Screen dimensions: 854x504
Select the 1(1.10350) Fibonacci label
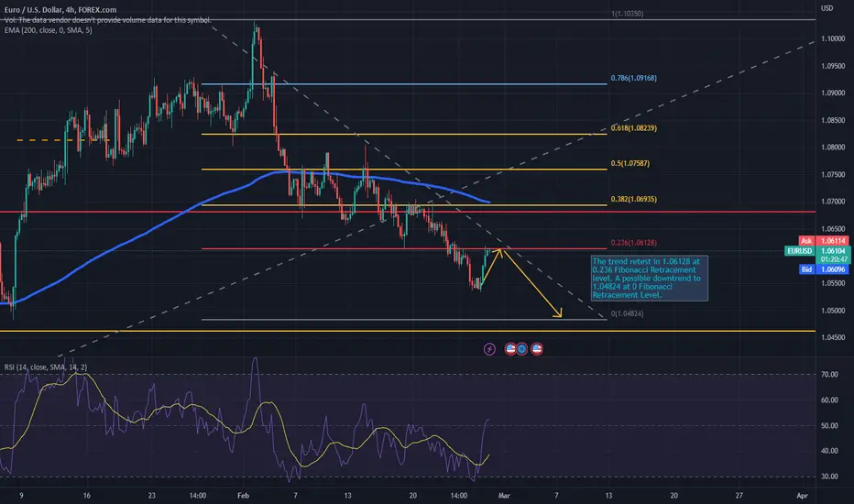627,14
